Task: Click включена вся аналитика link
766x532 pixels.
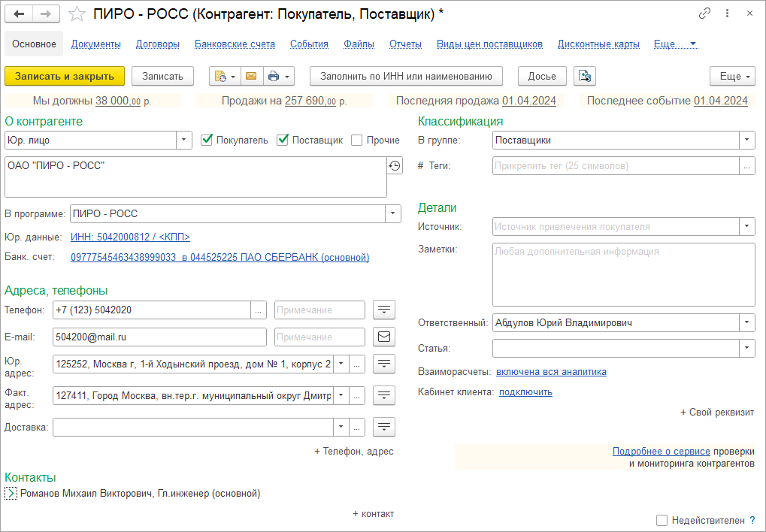Action: (x=551, y=372)
